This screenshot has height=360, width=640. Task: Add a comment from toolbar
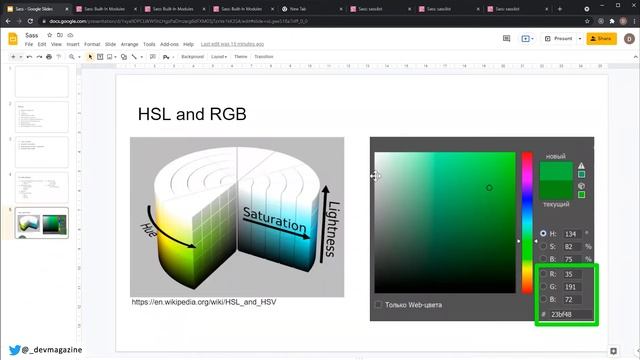(x=153, y=57)
